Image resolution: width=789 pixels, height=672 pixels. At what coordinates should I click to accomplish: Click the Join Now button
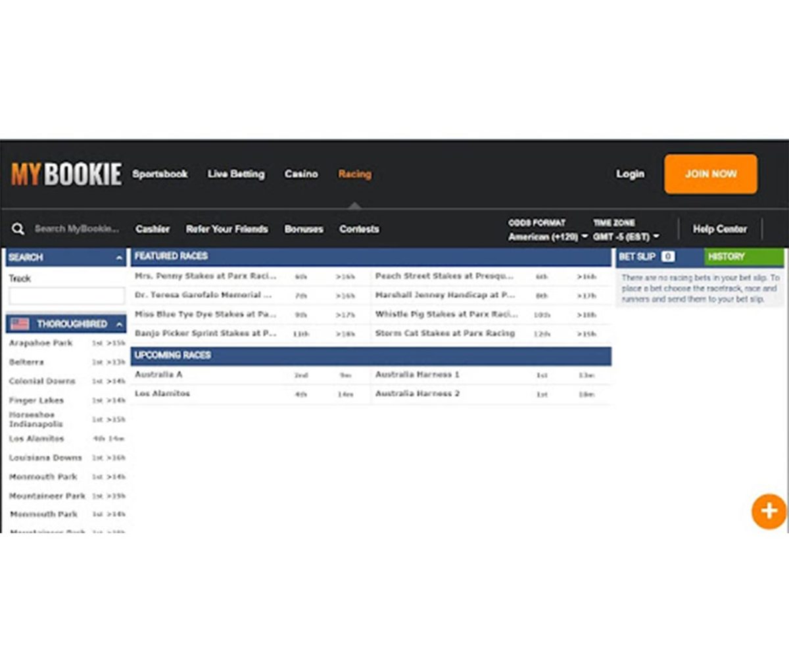click(x=711, y=174)
